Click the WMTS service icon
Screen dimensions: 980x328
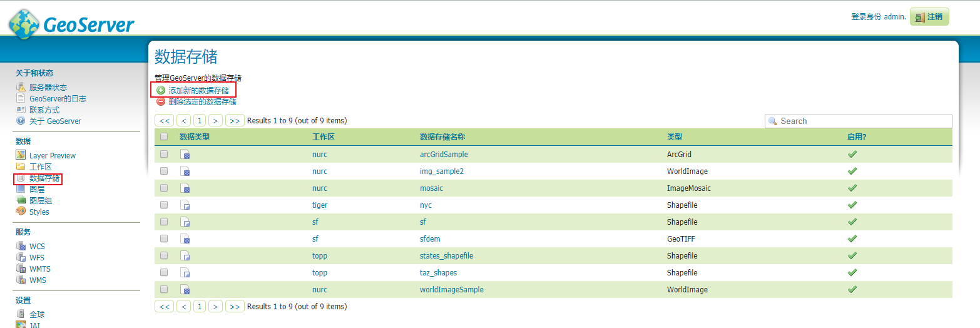point(21,269)
